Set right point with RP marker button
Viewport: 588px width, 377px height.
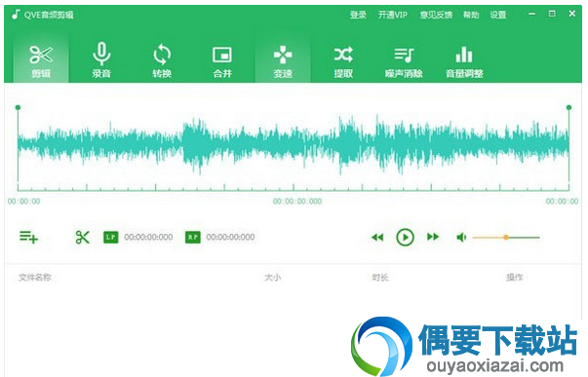point(193,237)
